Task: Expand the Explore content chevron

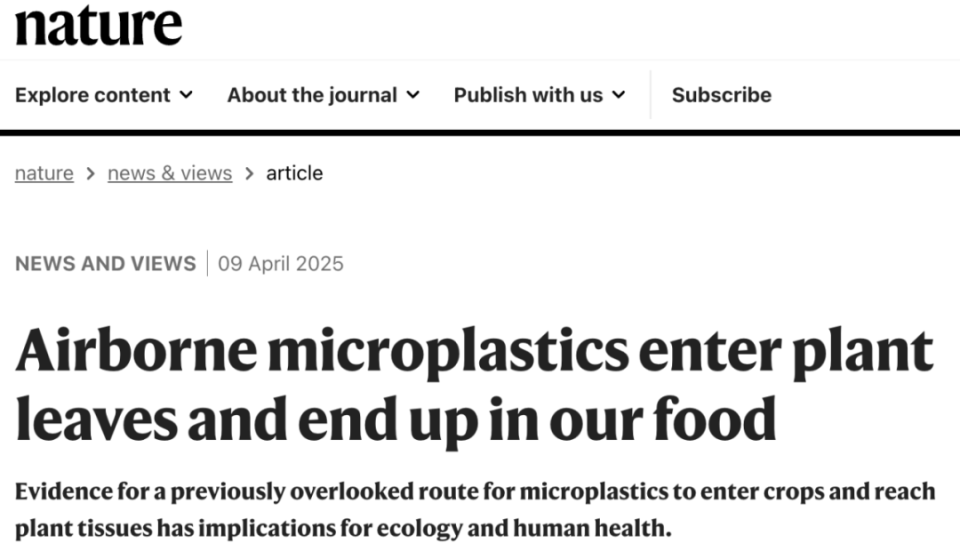Action: (186, 95)
